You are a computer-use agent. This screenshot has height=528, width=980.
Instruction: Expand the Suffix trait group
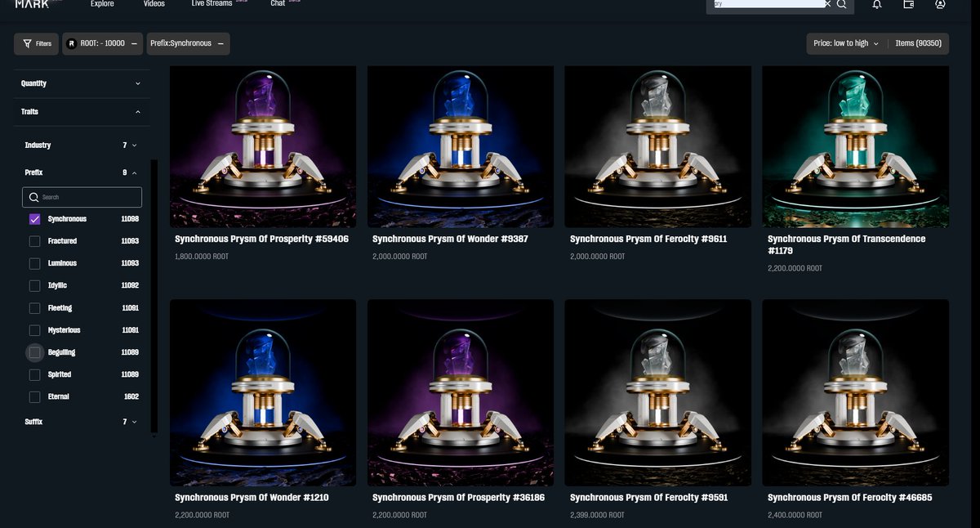coord(82,422)
